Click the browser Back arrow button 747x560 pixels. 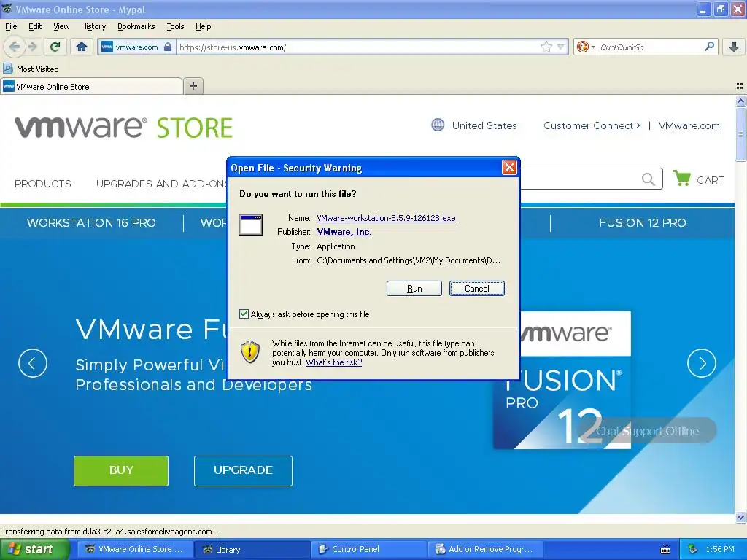coord(15,47)
